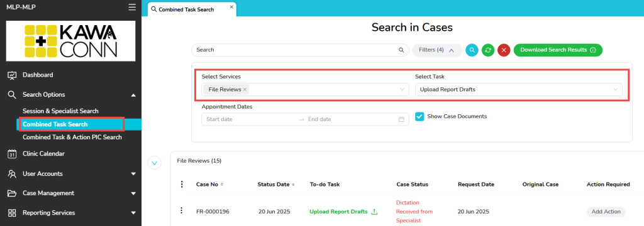Screen dimensions: 644x226
Task: Collapse the Filters (4) panel
Action: coord(437,50)
